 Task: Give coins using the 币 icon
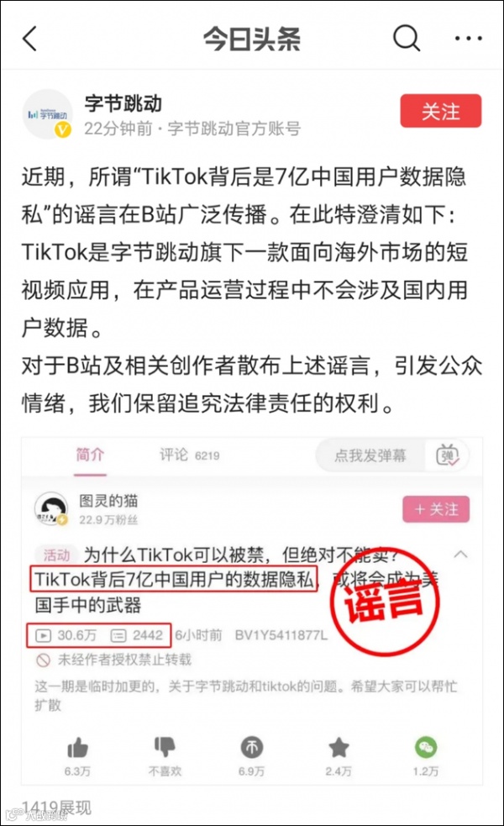(x=252, y=747)
